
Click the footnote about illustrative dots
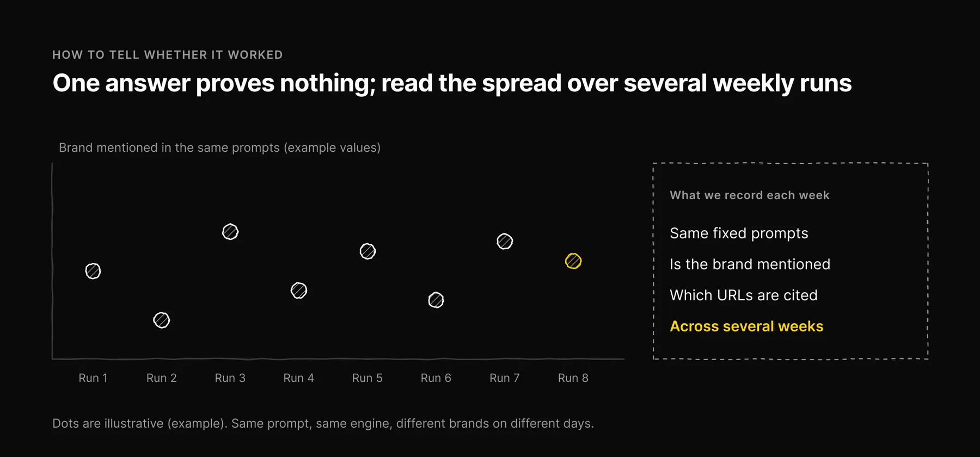tap(323, 424)
